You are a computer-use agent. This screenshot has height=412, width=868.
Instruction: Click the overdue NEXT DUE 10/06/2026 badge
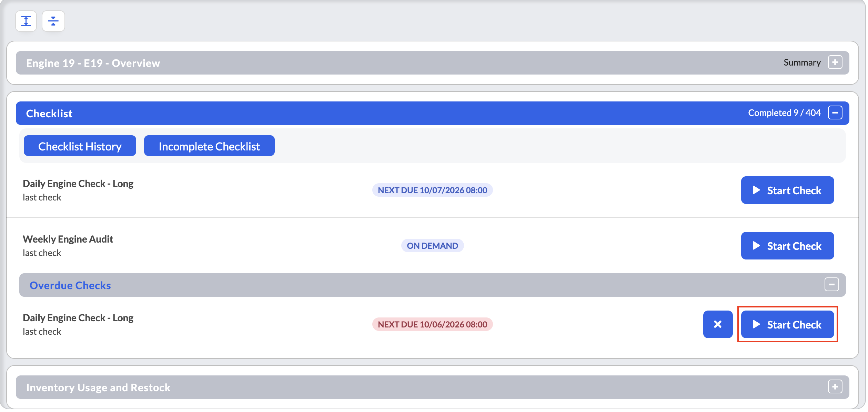(x=432, y=325)
